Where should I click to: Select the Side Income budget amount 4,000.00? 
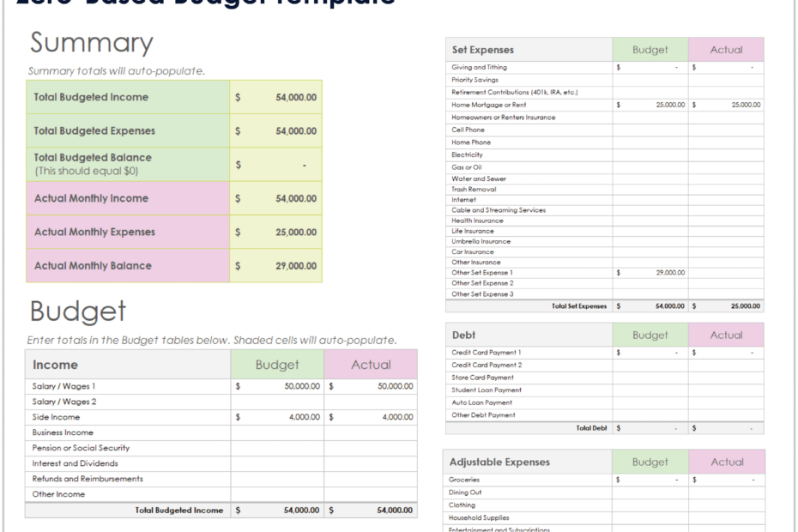point(305,417)
